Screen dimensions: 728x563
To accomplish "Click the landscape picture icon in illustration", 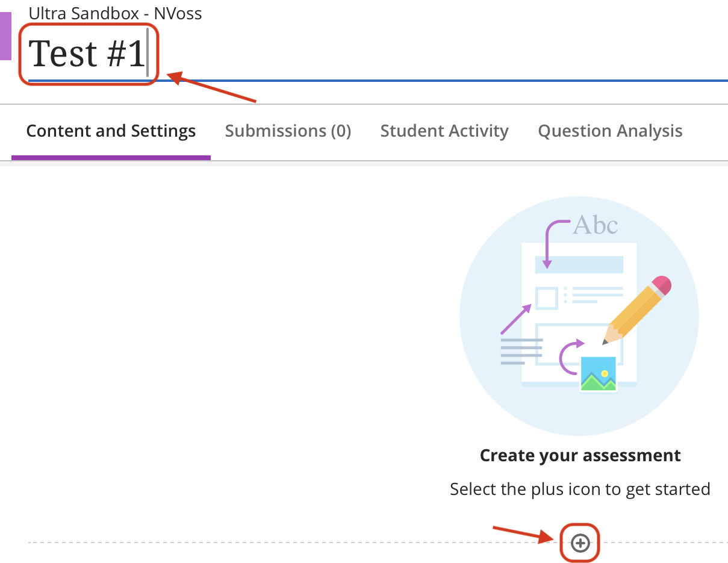I will [x=598, y=374].
